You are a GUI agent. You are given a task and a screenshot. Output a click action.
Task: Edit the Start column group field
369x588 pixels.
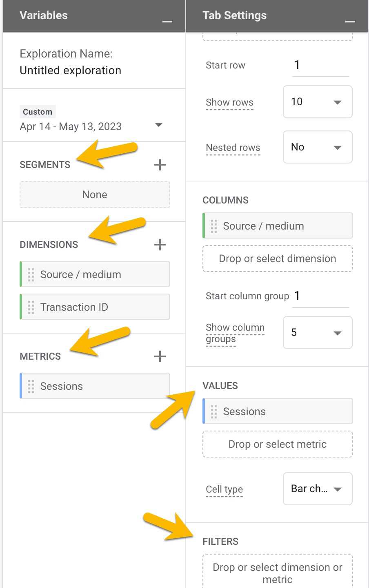(320, 296)
